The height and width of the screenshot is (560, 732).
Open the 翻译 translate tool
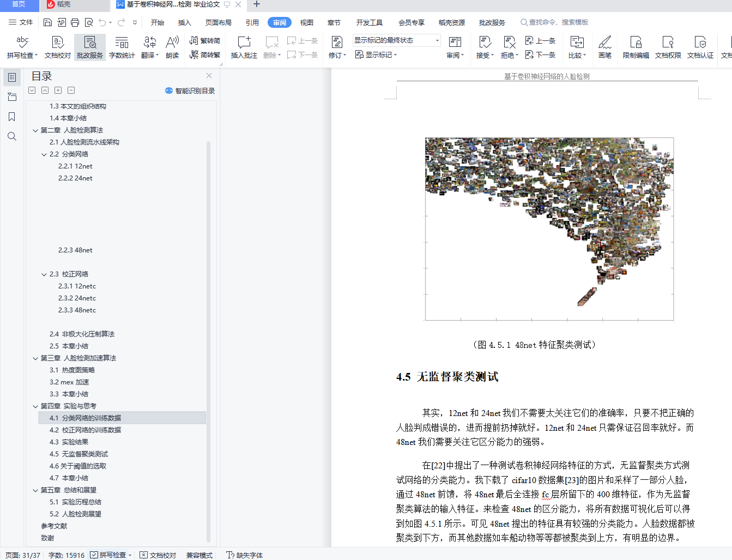click(x=149, y=47)
